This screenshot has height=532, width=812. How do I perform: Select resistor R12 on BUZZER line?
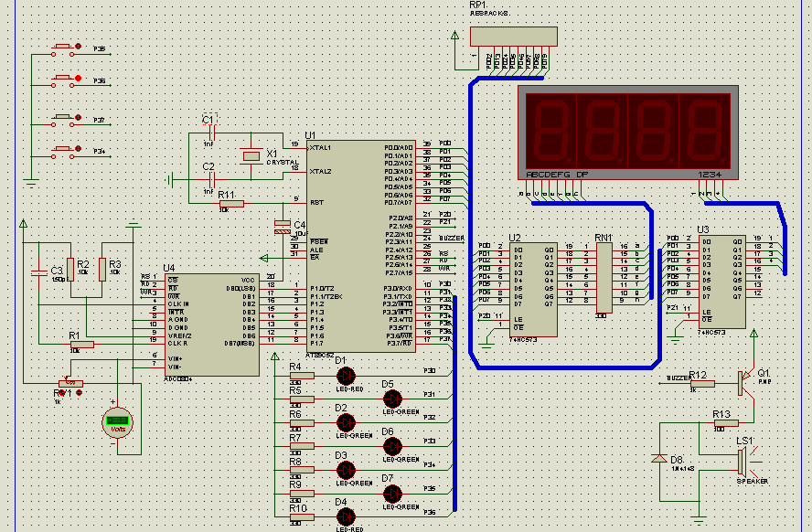(703, 384)
